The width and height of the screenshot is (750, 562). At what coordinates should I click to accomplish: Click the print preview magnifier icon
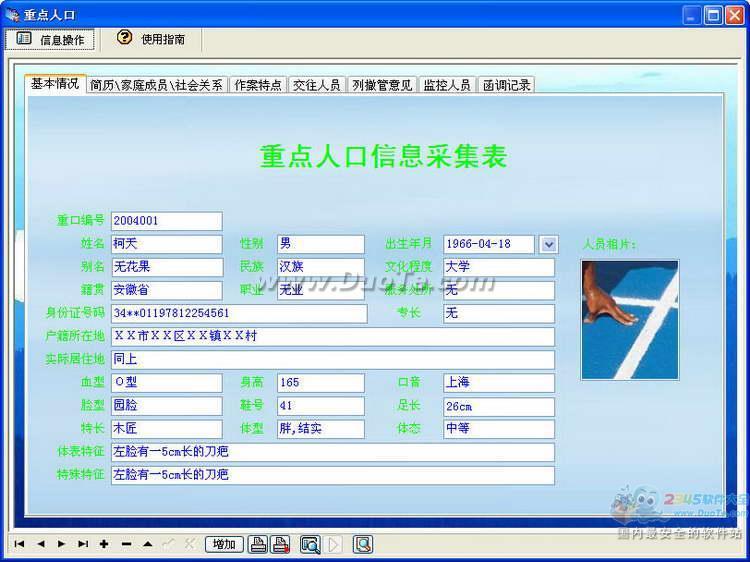click(310, 544)
